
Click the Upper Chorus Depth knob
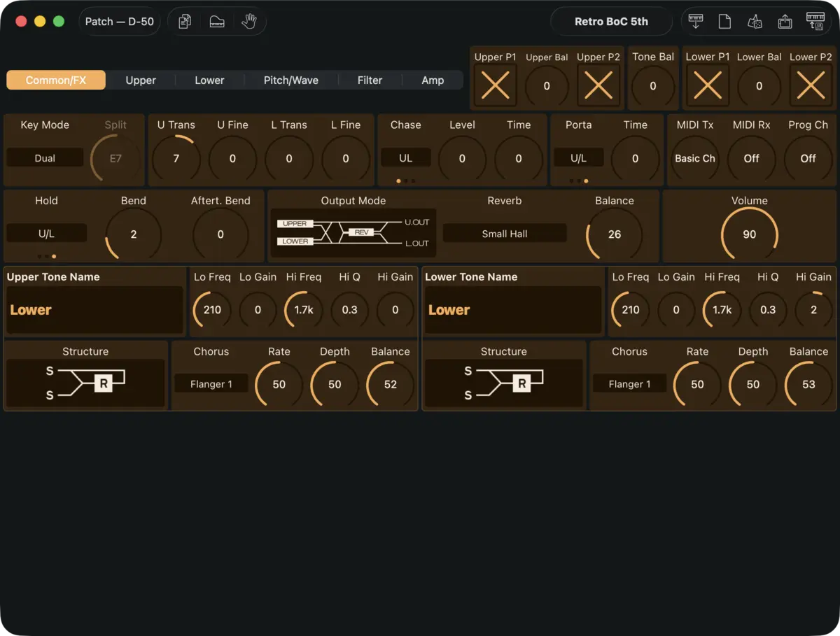tap(335, 385)
